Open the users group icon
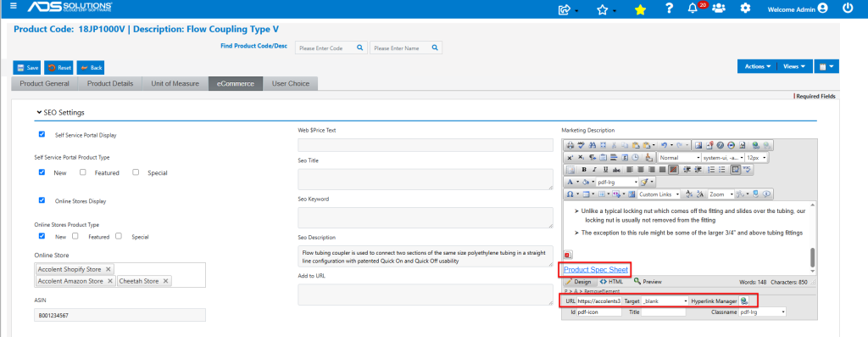 click(x=719, y=8)
